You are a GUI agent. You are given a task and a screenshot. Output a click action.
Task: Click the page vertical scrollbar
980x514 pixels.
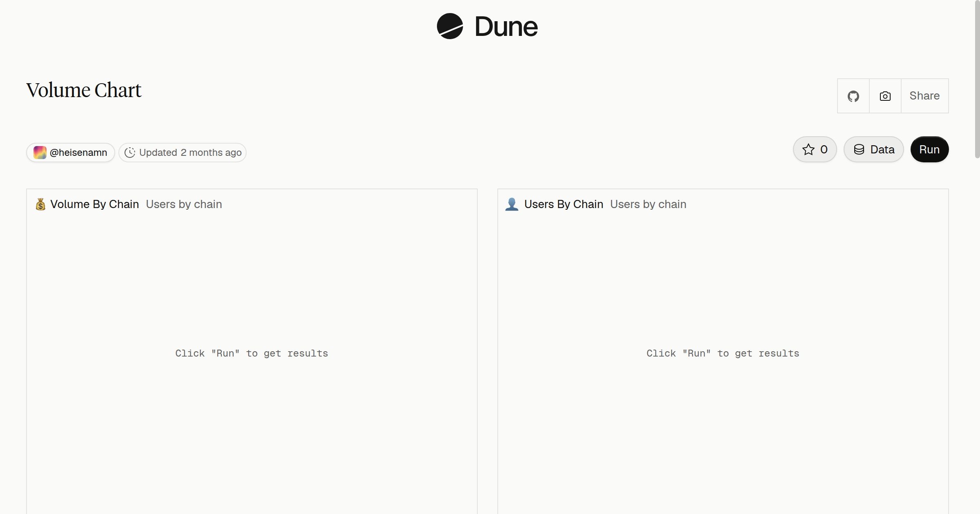click(x=977, y=79)
